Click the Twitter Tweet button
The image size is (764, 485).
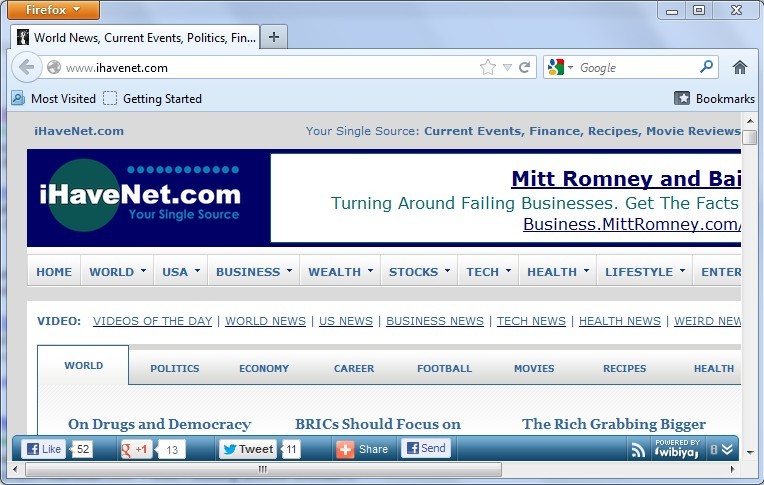248,449
